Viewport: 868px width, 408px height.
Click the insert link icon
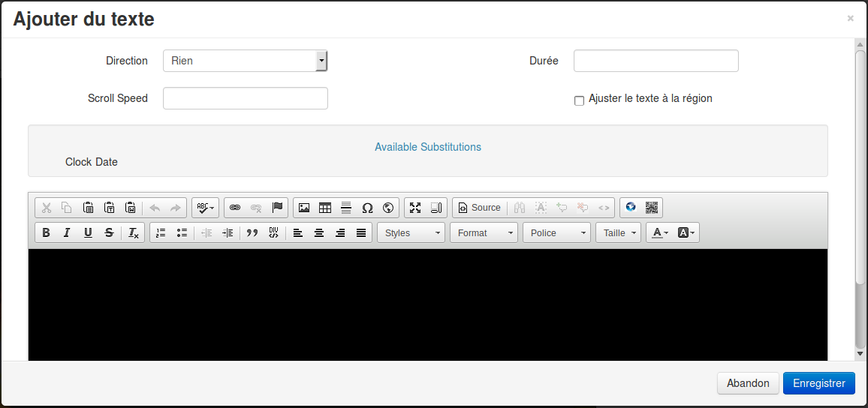[235, 208]
